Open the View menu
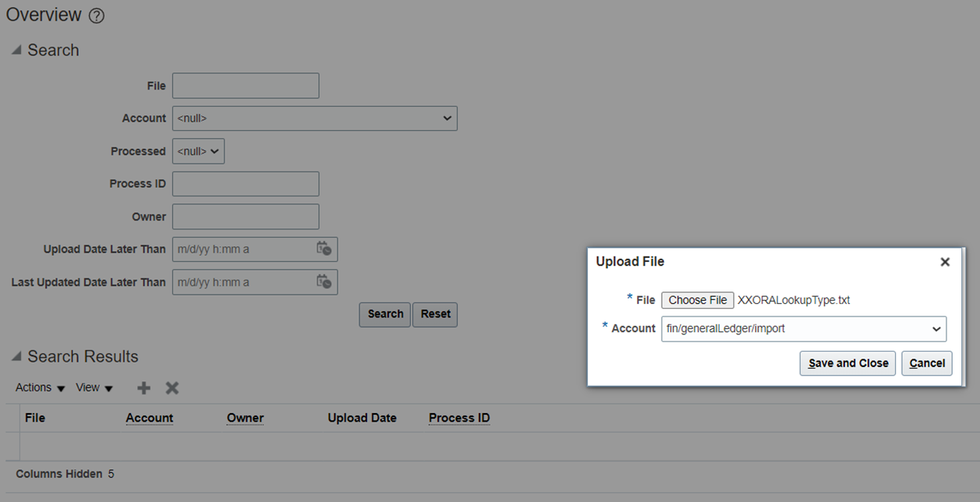The width and height of the screenshot is (980, 502). (x=94, y=387)
